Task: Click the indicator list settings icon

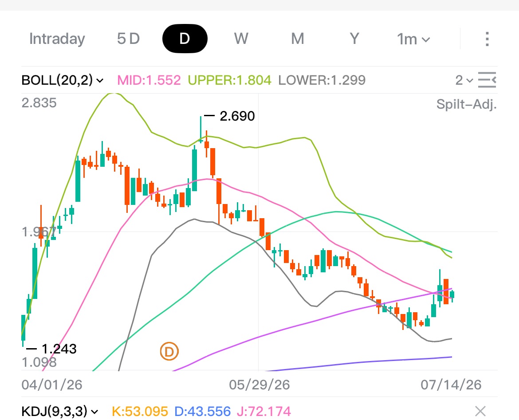Action: [487, 80]
